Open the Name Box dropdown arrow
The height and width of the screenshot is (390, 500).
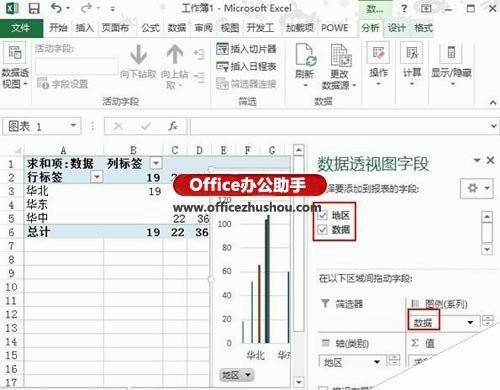(x=73, y=126)
